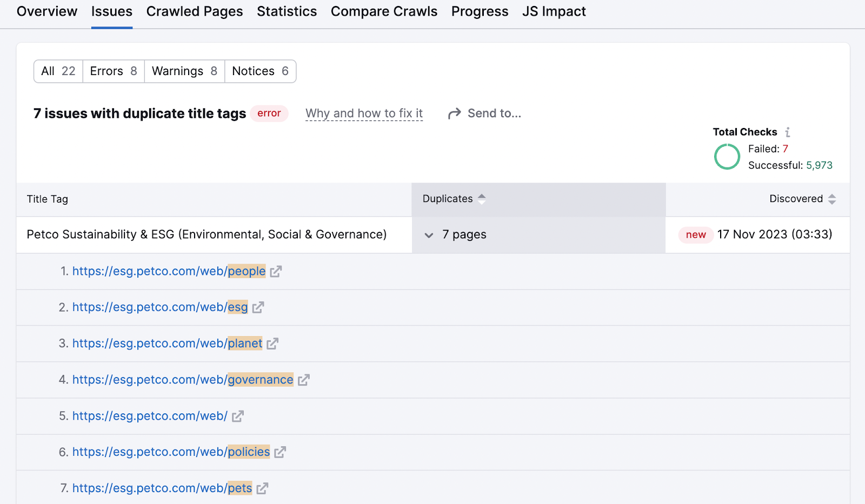The width and height of the screenshot is (865, 504).
Task: Select the Errors filter
Action: point(113,71)
